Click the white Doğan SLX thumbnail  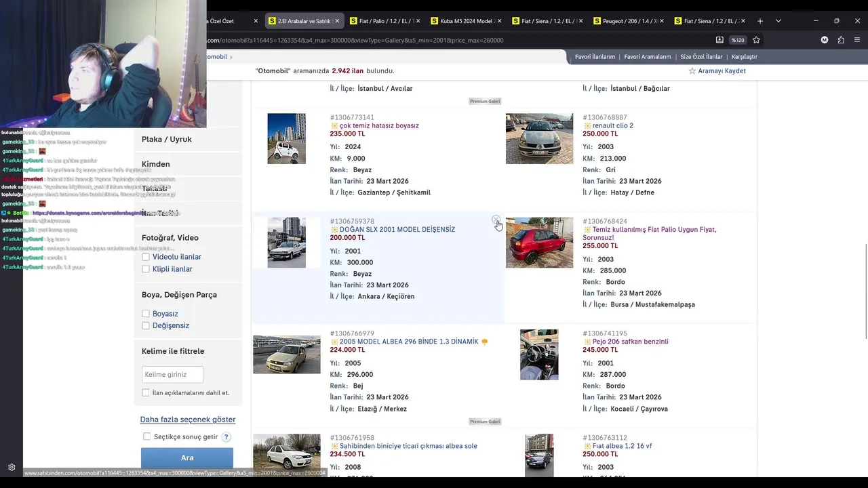[x=286, y=243]
